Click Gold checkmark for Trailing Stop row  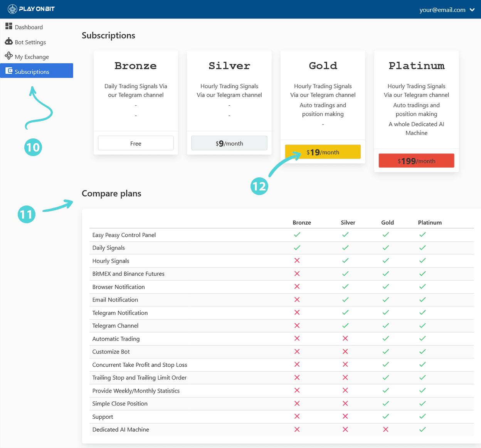pyautogui.click(x=386, y=377)
